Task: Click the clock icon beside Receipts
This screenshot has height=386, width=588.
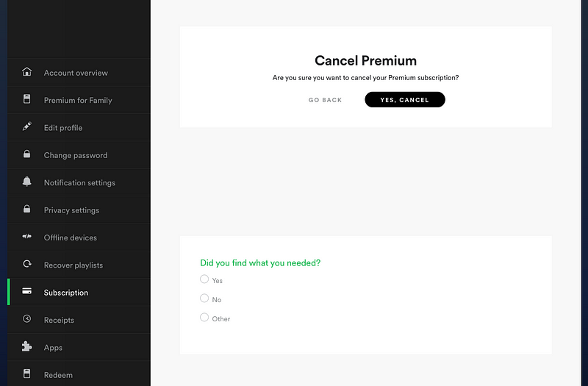Action: click(27, 319)
